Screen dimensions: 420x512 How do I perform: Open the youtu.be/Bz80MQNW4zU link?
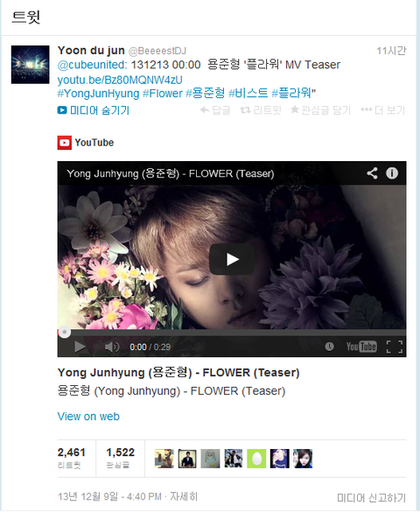coord(120,80)
